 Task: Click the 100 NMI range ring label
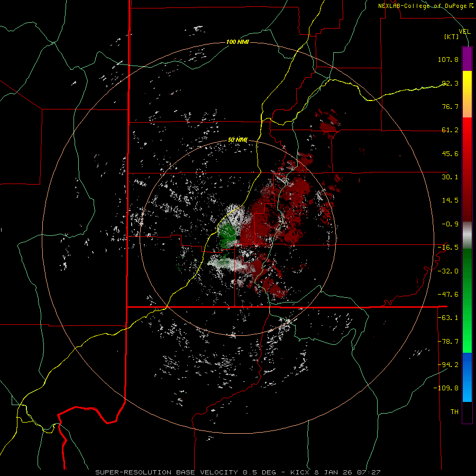237,42
